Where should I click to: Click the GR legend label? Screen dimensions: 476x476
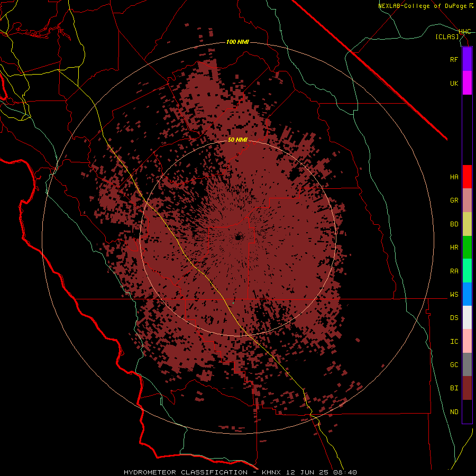click(454, 200)
